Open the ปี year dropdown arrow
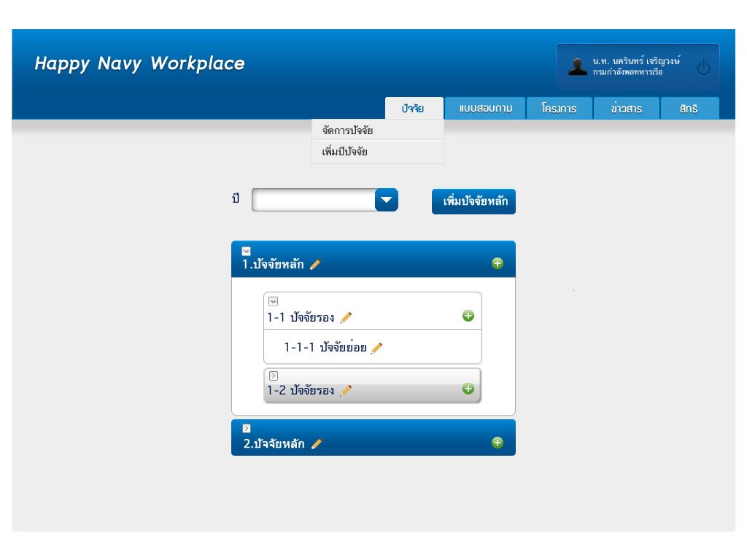747x560 pixels. coord(387,200)
